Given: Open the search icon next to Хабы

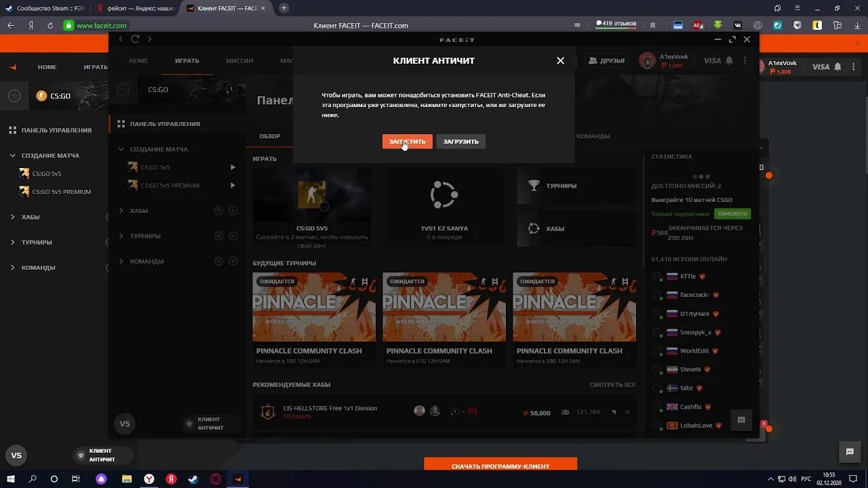Looking at the screenshot, I should point(218,210).
